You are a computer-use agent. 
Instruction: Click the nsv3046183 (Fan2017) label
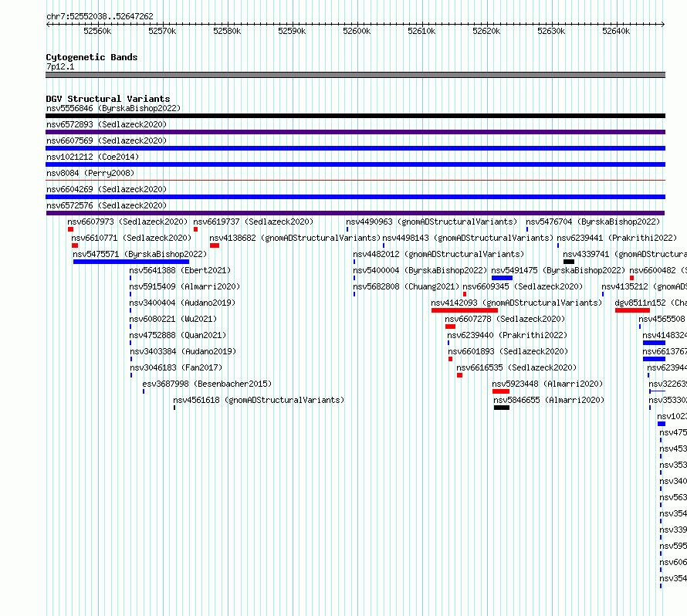coord(176,367)
